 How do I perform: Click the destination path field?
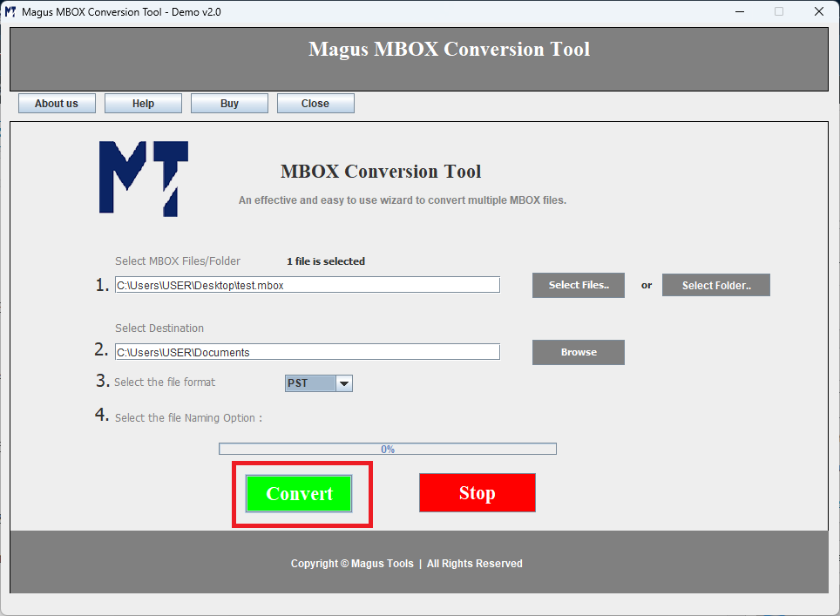point(308,352)
